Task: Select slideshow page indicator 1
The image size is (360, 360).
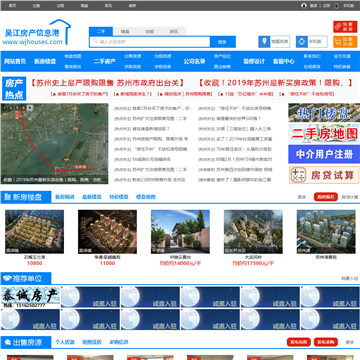Action: 4,107
